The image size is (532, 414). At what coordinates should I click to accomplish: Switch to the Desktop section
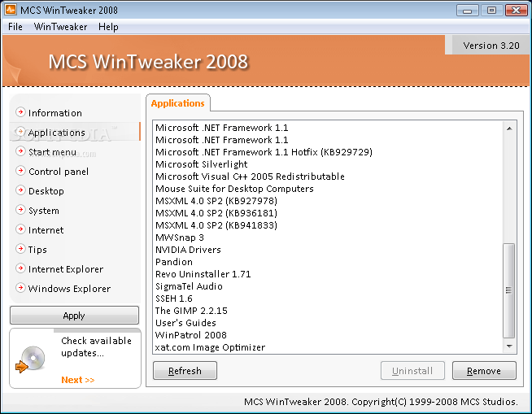[x=46, y=191]
